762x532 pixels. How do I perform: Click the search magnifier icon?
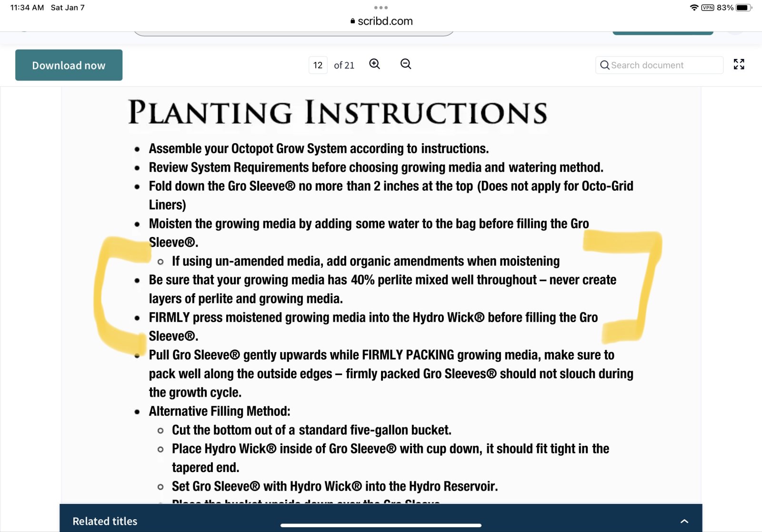tap(605, 65)
